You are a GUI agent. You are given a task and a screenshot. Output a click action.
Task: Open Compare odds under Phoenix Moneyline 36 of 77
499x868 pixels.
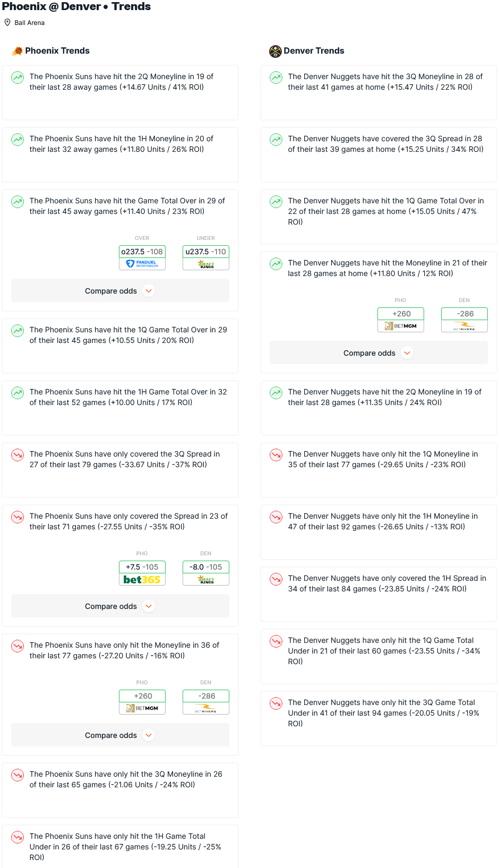tap(120, 735)
